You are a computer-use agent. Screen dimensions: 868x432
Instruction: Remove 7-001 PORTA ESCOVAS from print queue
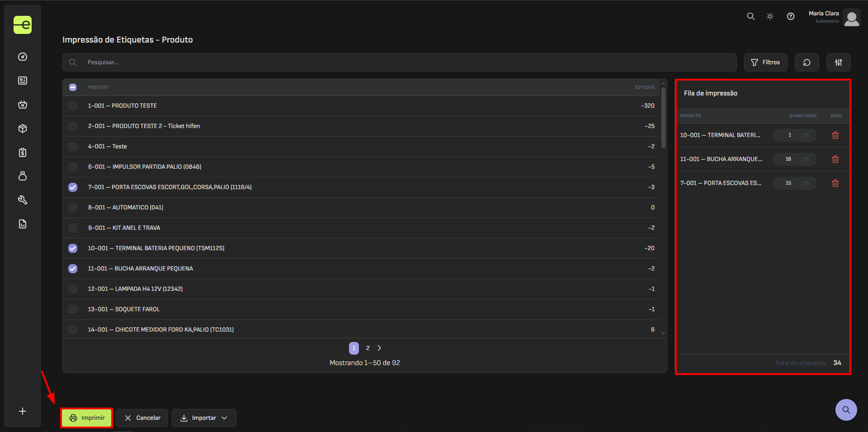[835, 183]
